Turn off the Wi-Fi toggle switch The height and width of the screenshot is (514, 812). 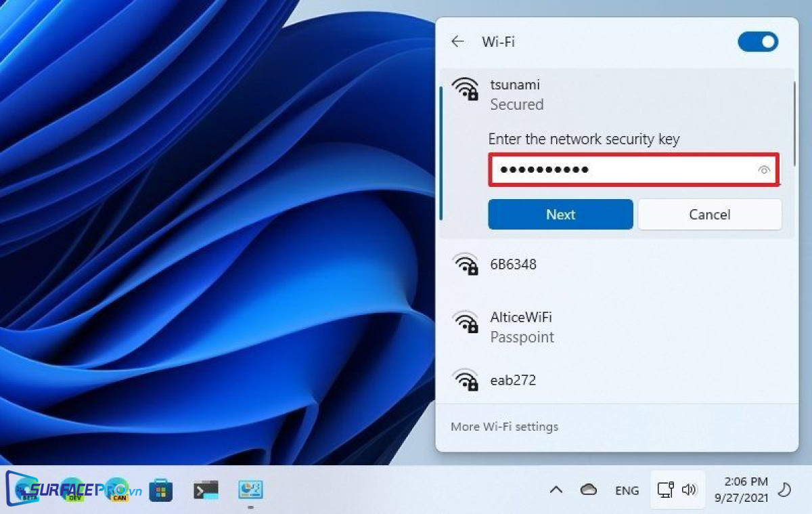point(758,42)
